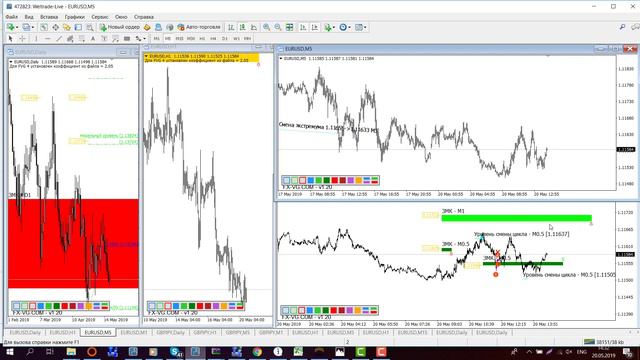Viewport: 640px width, 360px height.
Task: Switch to the EURUSD,M1 chart tab
Action: 134,333
